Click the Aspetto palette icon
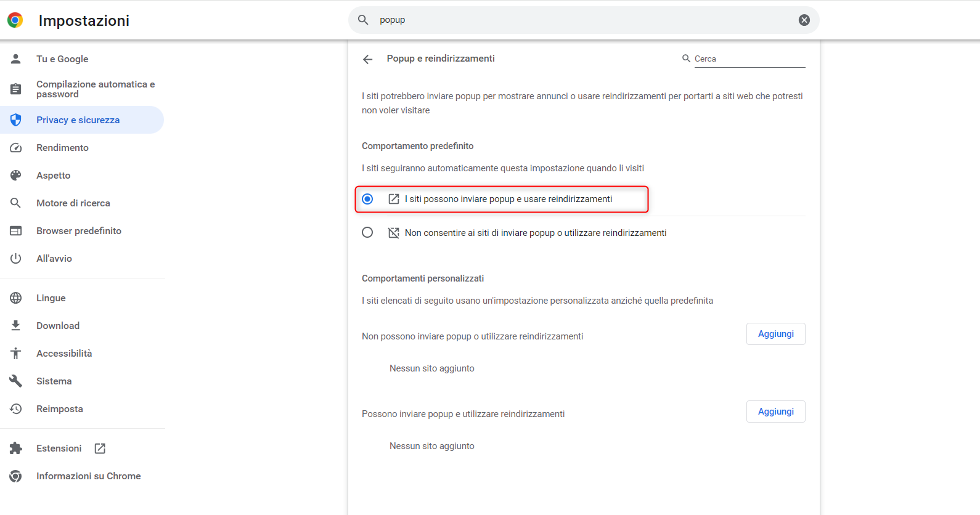980x515 pixels. point(16,176)
